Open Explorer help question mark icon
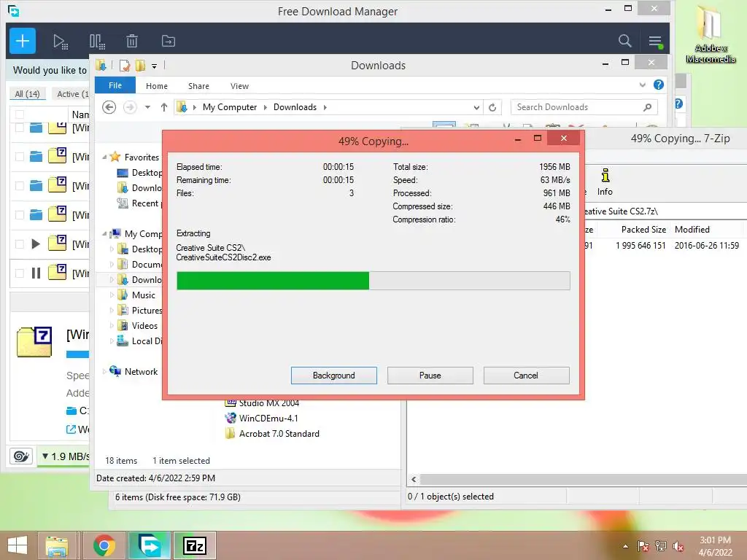The image size is (747, 560). click(659, 85)
